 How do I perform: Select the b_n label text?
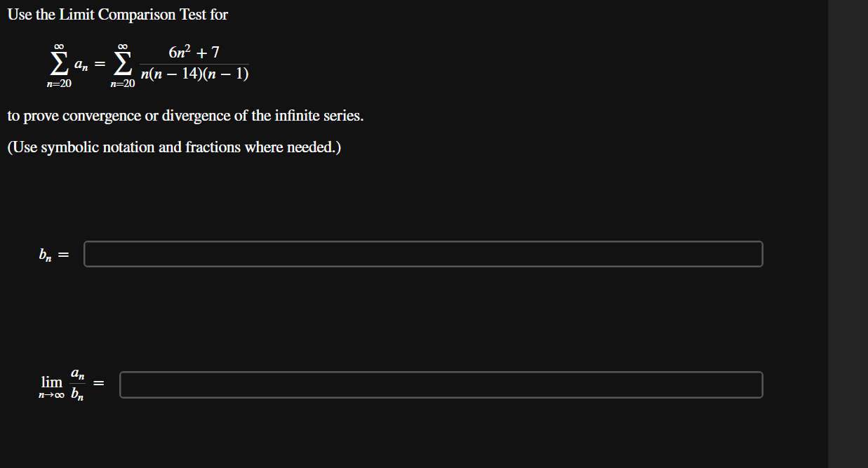coord(46,254)
